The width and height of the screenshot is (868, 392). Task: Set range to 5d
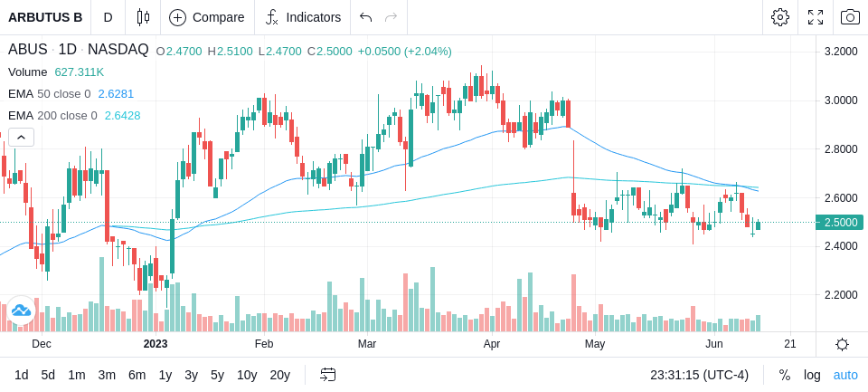tap(48, 375)
